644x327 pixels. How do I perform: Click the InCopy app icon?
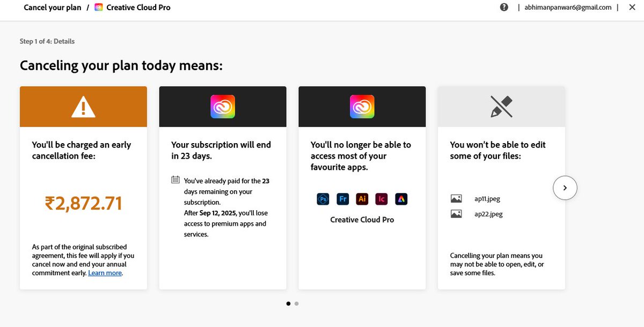[382, 199]
